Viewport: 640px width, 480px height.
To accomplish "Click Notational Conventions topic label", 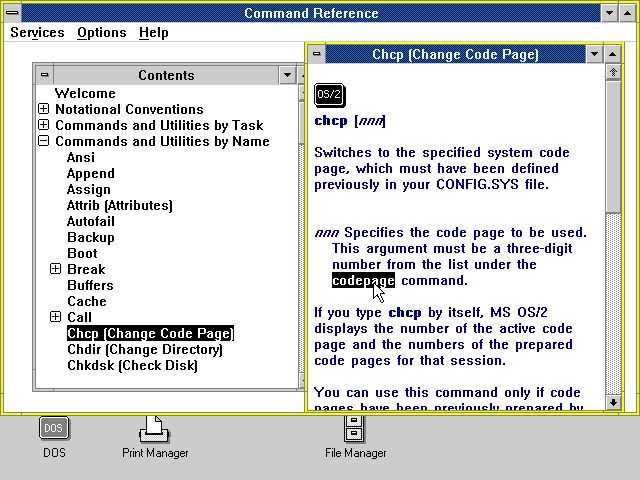I will pos(129,109).
